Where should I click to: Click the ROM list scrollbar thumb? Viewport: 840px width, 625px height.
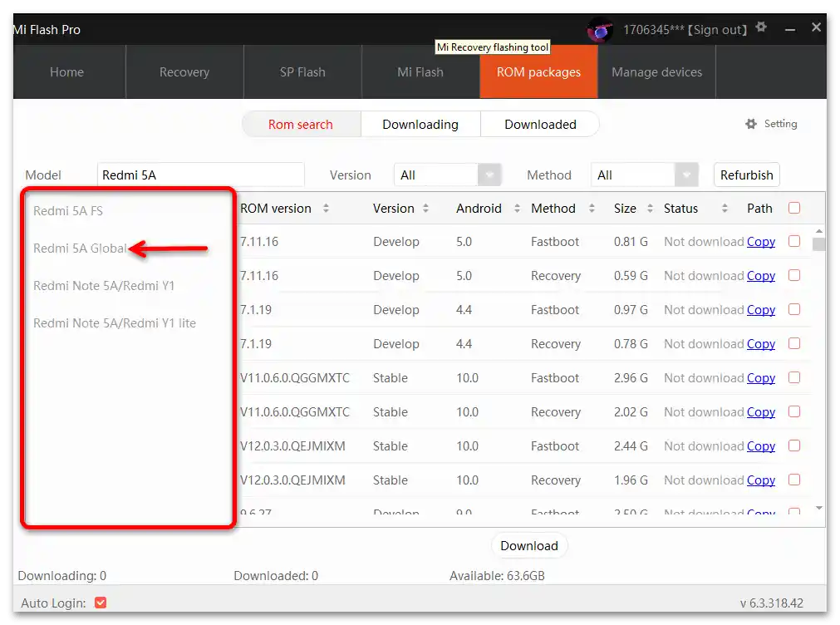818,244
